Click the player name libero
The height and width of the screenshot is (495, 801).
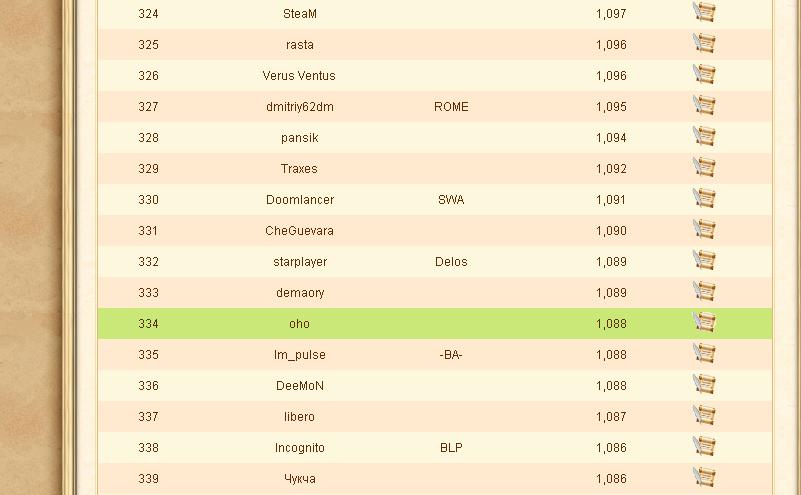click(299, 417)
